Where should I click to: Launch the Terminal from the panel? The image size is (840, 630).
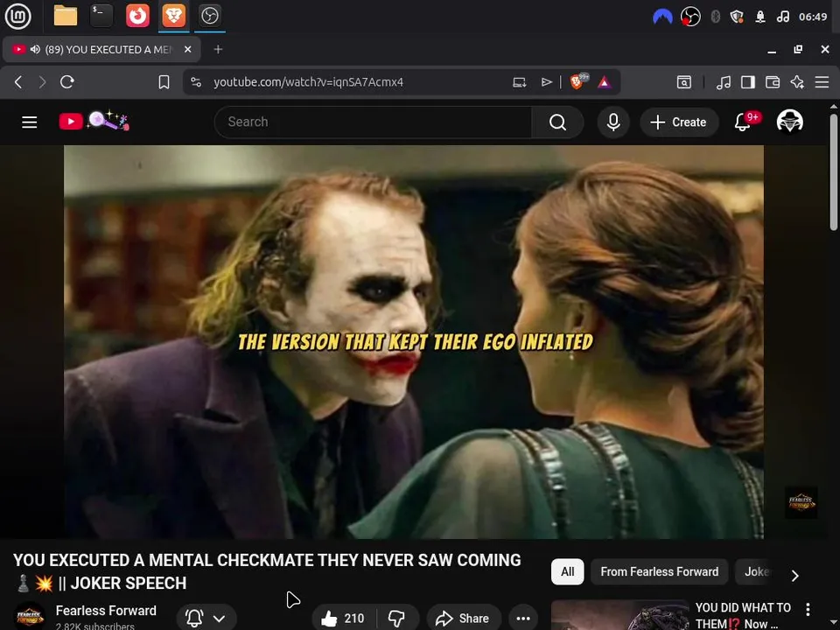pyautogui.click(x=101, y=16)
